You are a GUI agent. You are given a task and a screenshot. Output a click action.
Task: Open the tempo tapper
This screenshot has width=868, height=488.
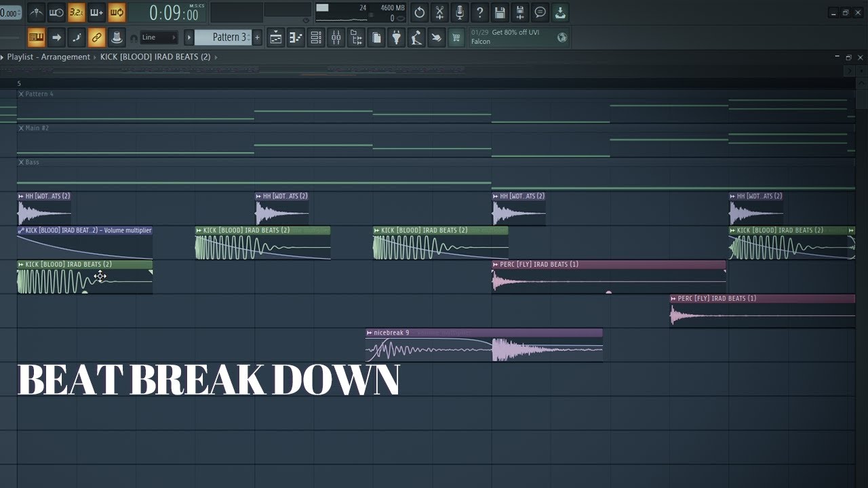point(416,37)
